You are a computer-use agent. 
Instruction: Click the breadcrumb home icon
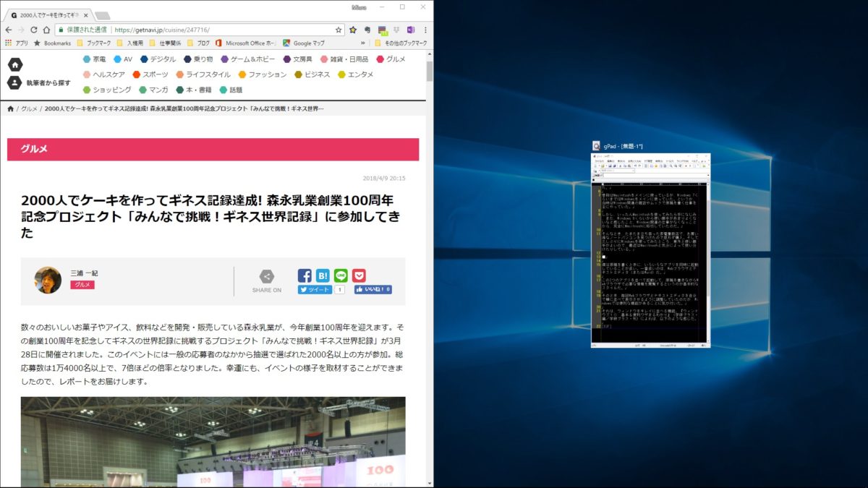[10, 108]
